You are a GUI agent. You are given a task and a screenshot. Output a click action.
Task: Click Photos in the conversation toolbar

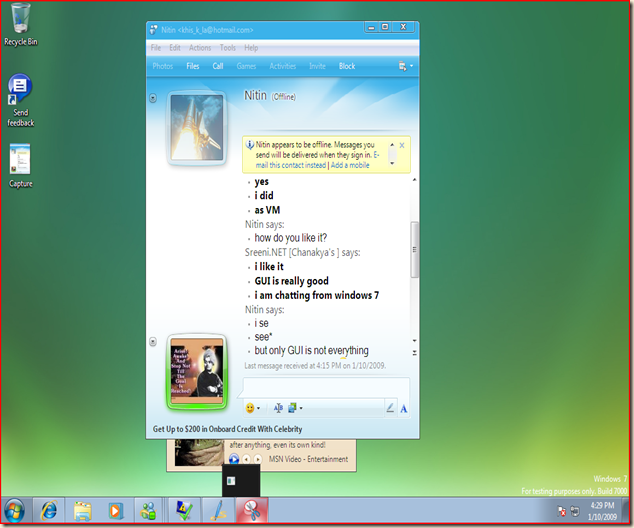163,66
